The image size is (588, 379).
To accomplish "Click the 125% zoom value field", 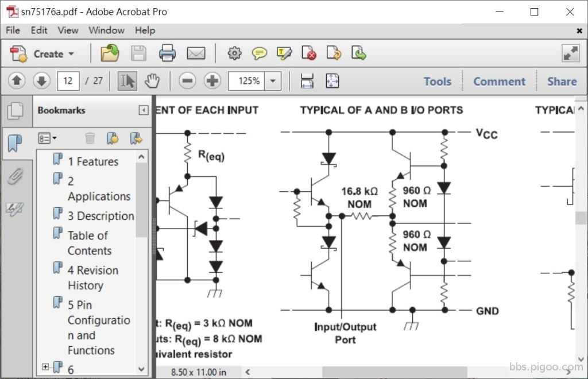I will click(246, 80).
